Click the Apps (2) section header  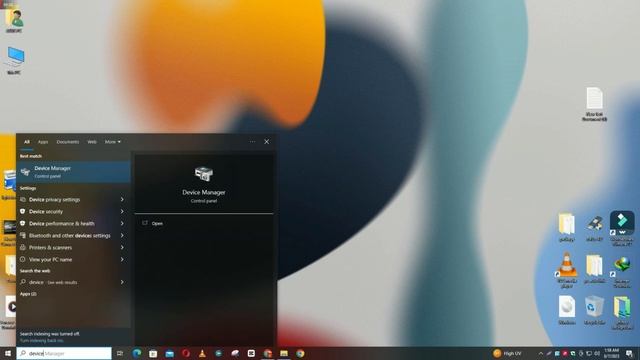tap(28, 294)
